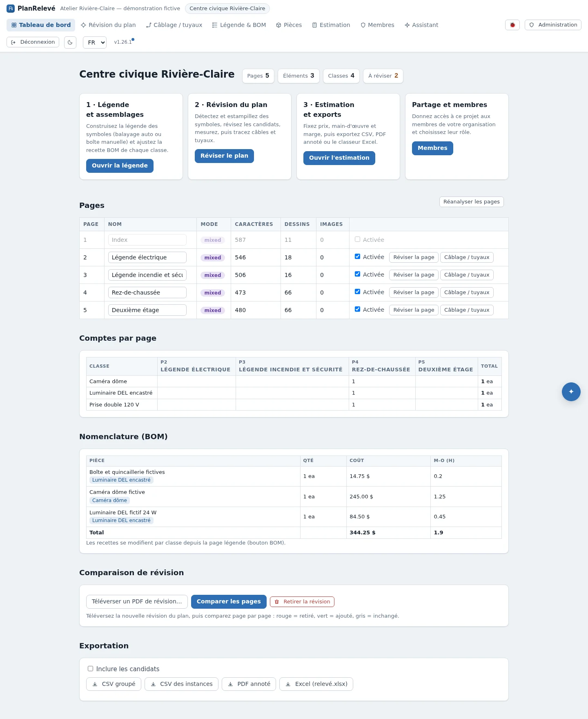The width and height of the screenshot is (588, 719).
Task: Check the disabled Activée box for Index page
Action: tap(357, 239)
